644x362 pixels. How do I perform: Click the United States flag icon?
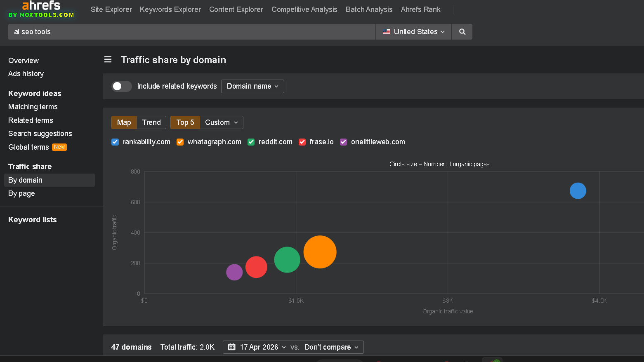click(x=386, y=32)
